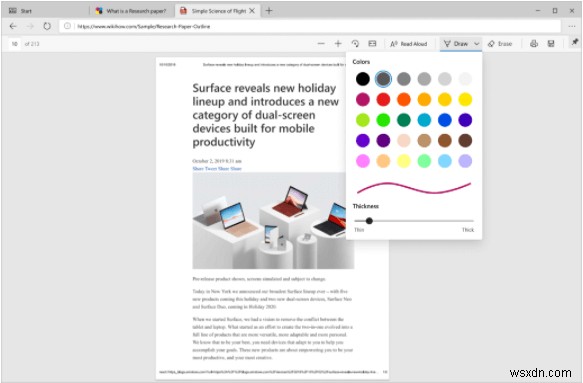Open the browser settings ellipsis menu
Screen dimensions: 583x383
tap(571, 26)
